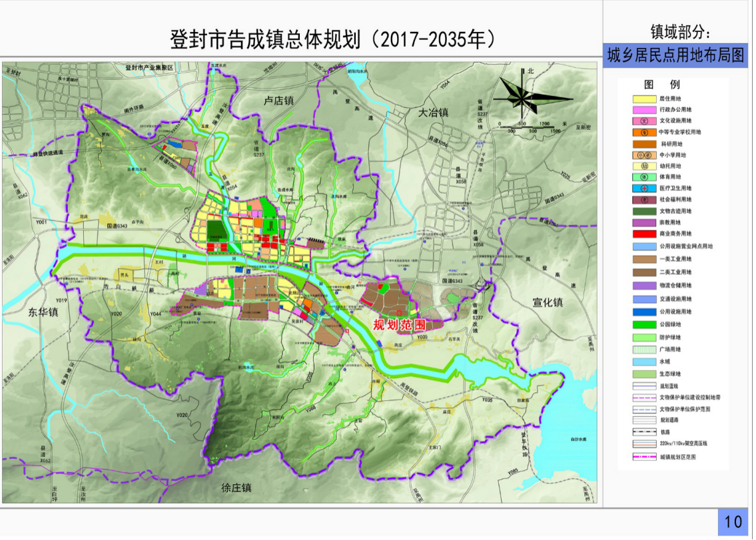Select the red 商业商务用地 swatch
Viewport: 756px width, 540px height.
pyautogui.click(x=644, y=234)
